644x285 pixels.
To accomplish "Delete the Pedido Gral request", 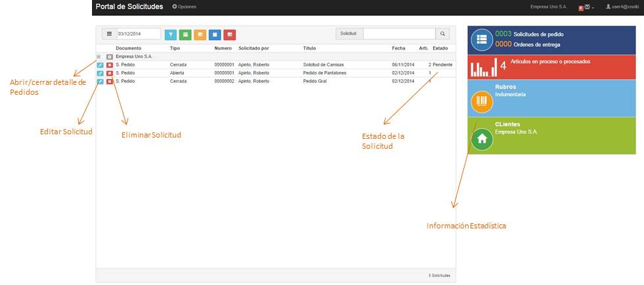I will (x=110, y=82).
